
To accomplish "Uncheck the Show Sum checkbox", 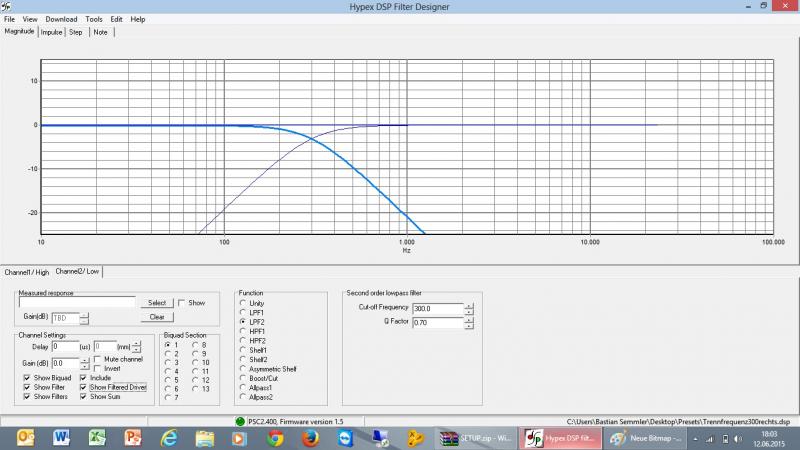I will pyautogui.click(x=84, y=397).
